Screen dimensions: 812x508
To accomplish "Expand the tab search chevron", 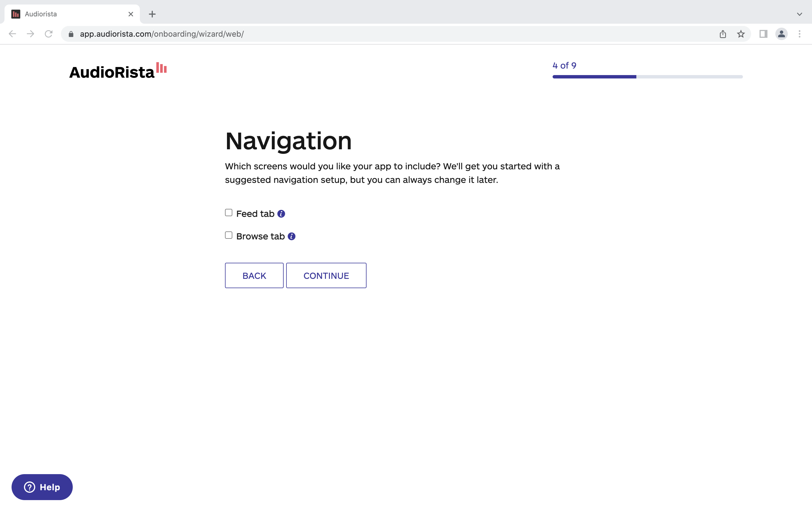I will 800,14.
